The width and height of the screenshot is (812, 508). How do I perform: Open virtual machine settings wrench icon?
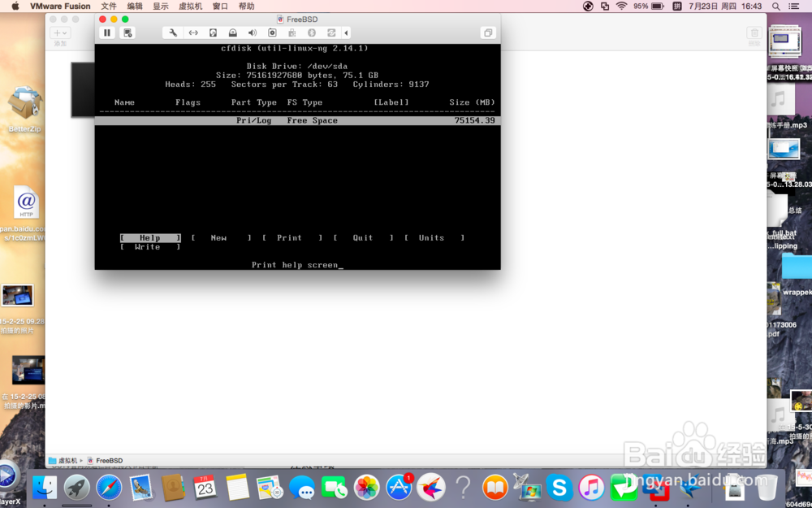[x=173, y=33]
